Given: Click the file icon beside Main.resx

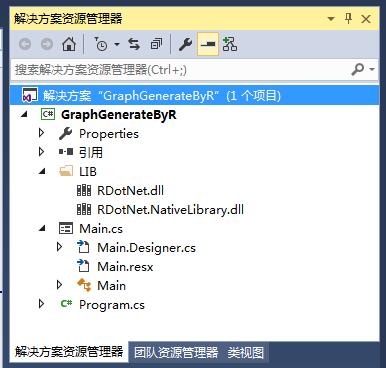Looking at the screenshot, I should click(83, 266).
